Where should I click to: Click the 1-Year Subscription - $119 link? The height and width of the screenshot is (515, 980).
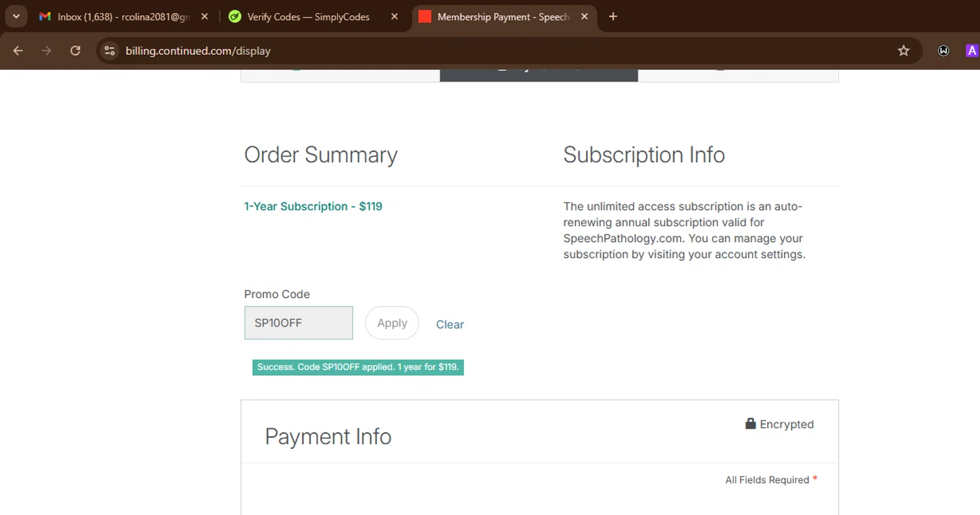(313, 207)
